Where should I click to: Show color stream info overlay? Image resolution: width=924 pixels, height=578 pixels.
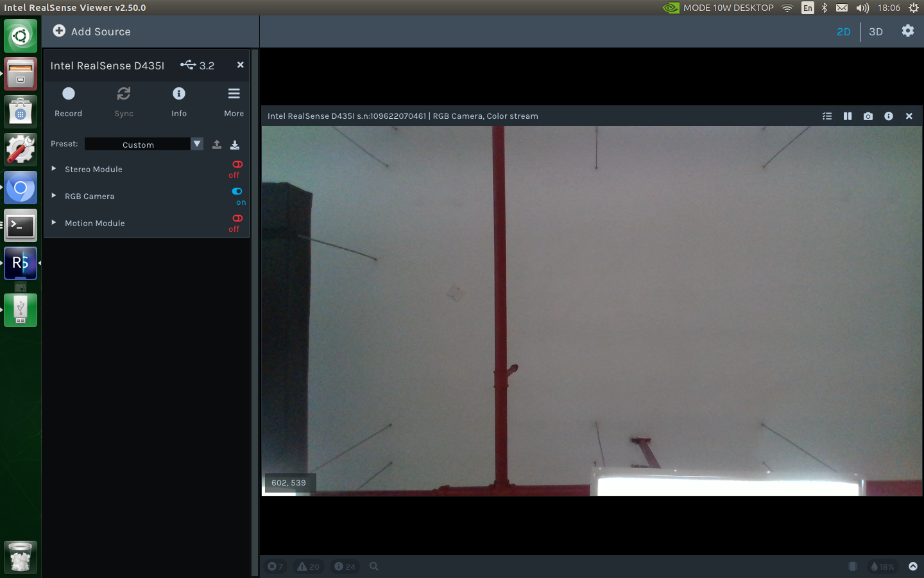(889, 116)
